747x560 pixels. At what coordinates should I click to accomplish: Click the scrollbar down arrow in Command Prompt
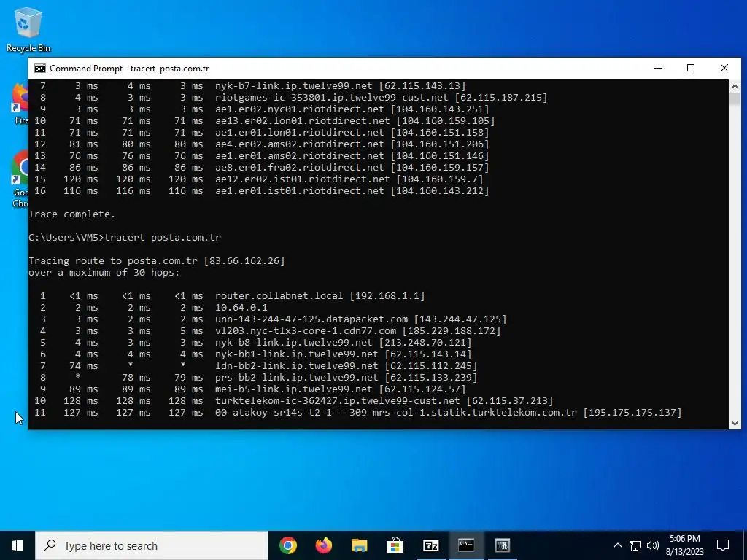click(735, 423)
